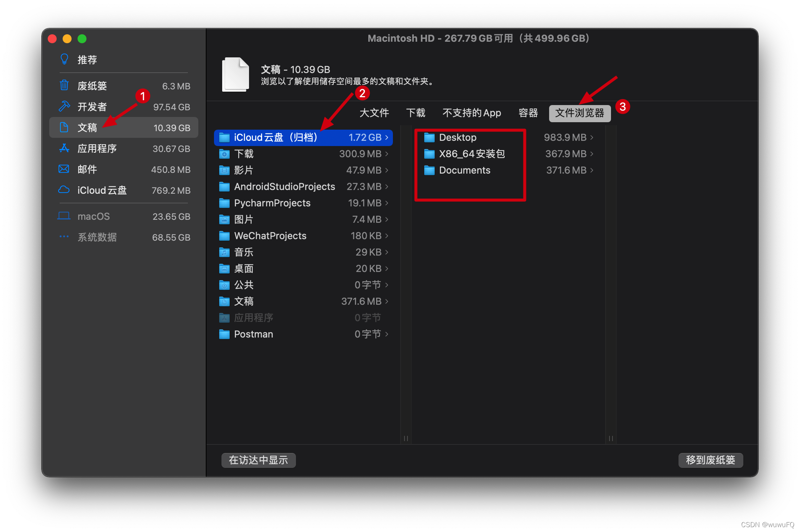Click the Desktop folder icon in second column
The height and width of the screenshot is (532, 800).
[x=429, y=137]
